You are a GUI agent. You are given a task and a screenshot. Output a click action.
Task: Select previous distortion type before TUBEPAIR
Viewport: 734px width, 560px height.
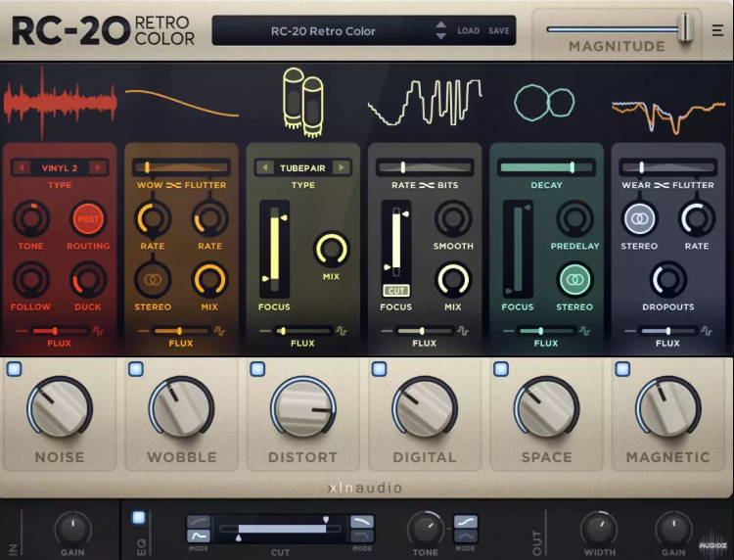pyautogui.click(x=265, y=167)
